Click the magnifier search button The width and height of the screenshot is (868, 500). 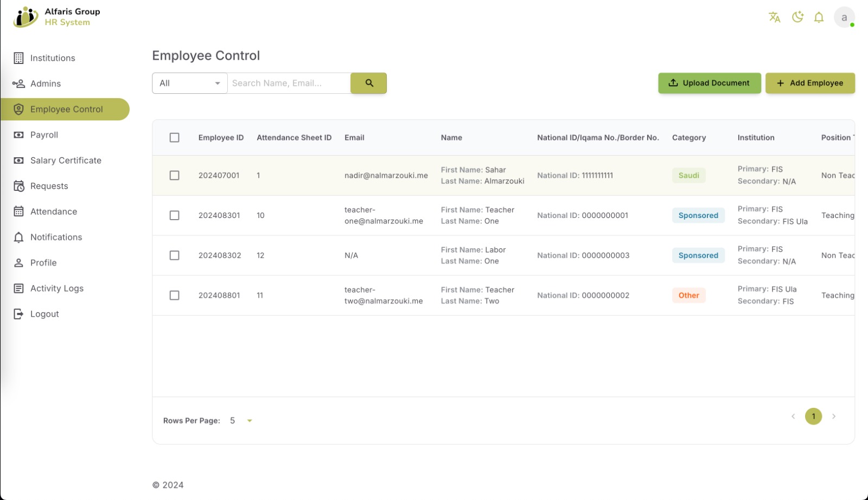(x=368, y=83)
